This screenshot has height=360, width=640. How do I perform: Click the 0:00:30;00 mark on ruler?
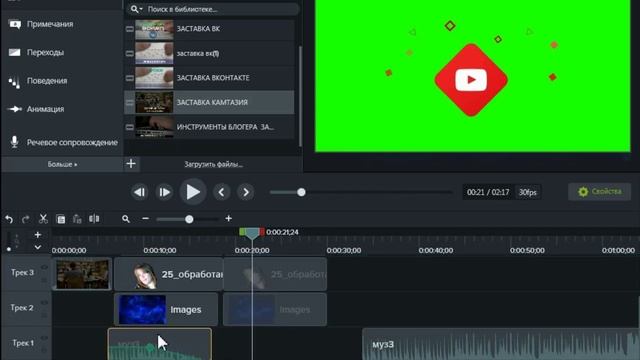344,250
